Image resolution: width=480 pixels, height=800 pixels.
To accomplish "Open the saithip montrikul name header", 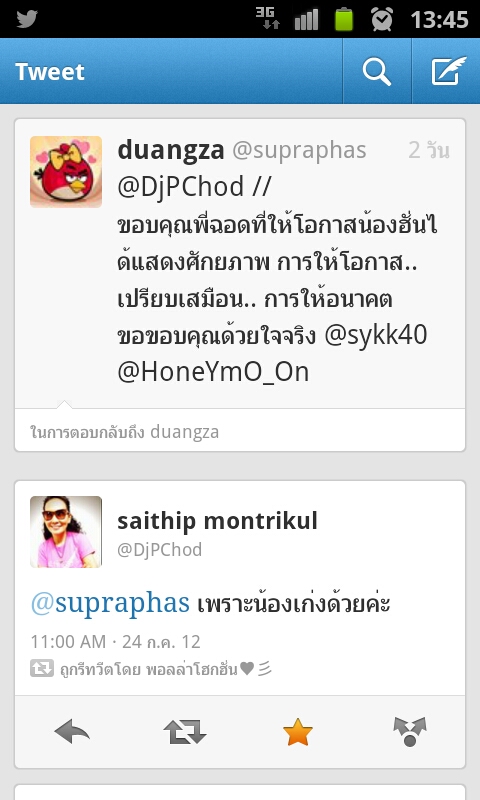I will click(217, 521).
